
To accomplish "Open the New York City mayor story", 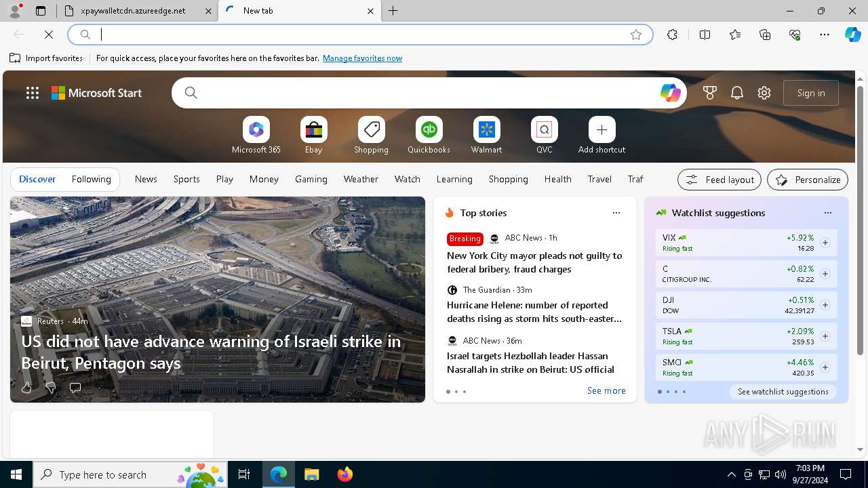I will 534,262.
